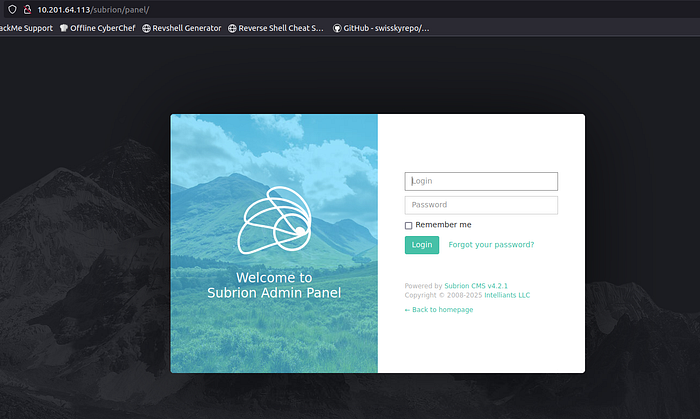700x419 pixels.
Task: Open the GitHub swisskyrepo bookmark
Action: pyautogui.click(x=381, y=28)
